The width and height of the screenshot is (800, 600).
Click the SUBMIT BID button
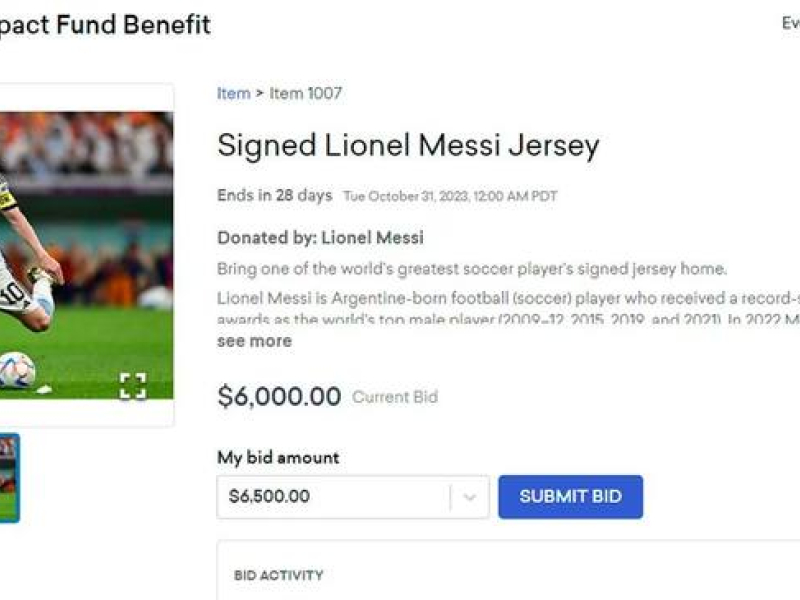coord(570,497)
